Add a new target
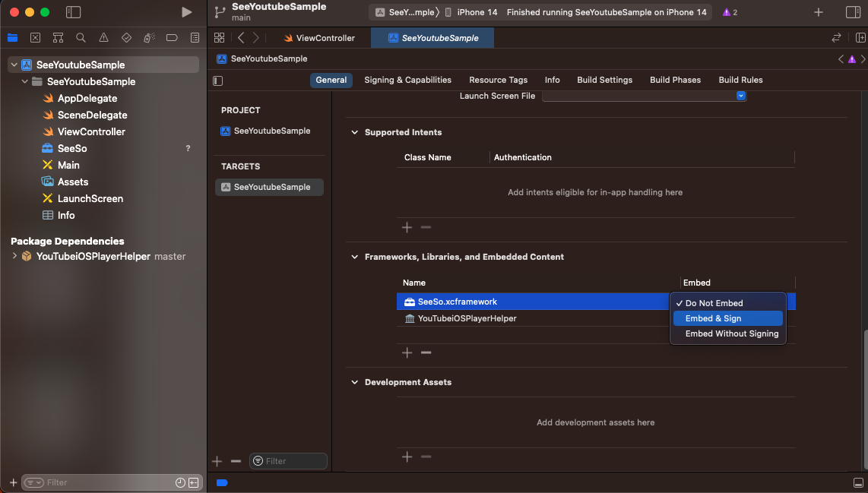Image resolution: width=868 pixels, height=493 pixels. 217,461
